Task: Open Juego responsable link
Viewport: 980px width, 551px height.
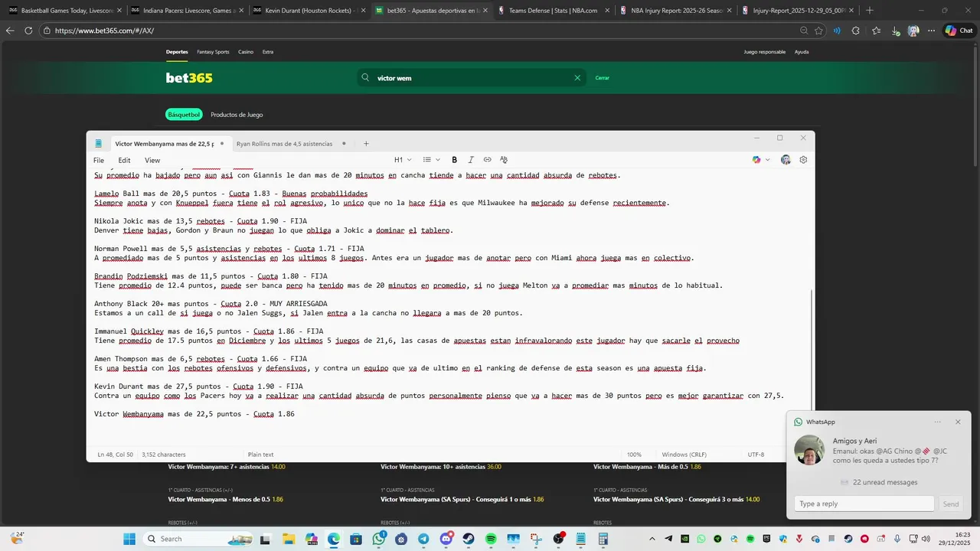Action: [764, 52]
